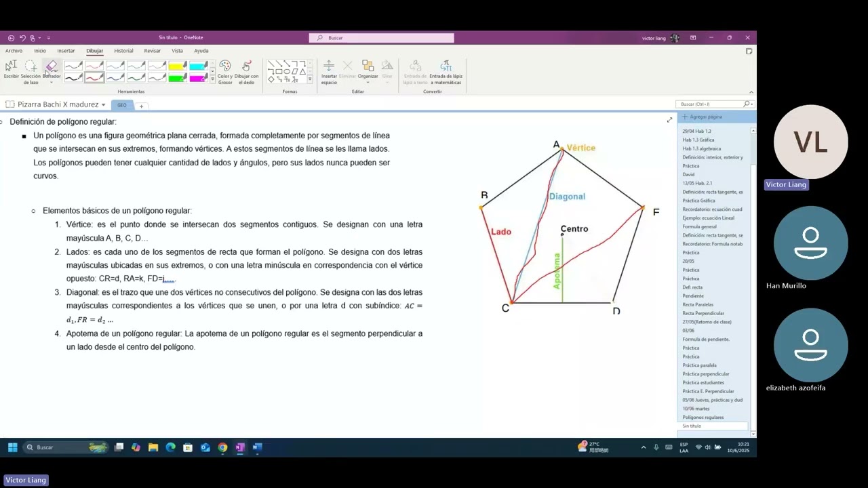Click the Chrome icon in taskbar
The width and height of the screenshot is (868, 488).
tap(222, 447)
